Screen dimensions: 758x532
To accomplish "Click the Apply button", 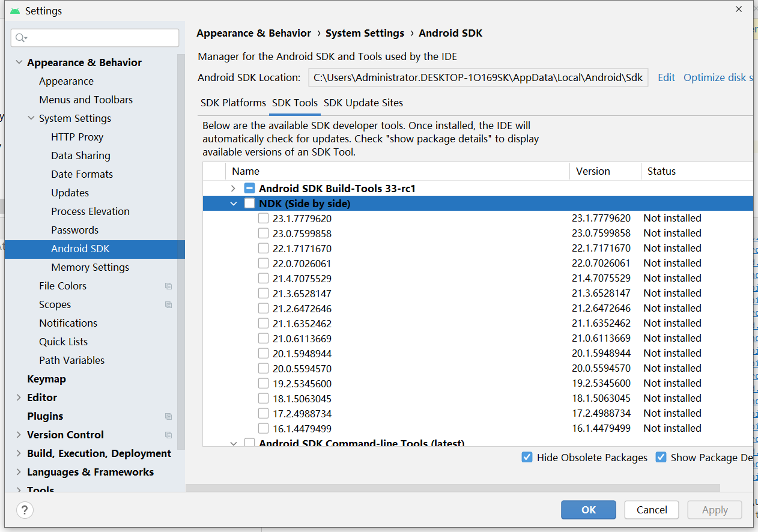I will coord(715,510).
